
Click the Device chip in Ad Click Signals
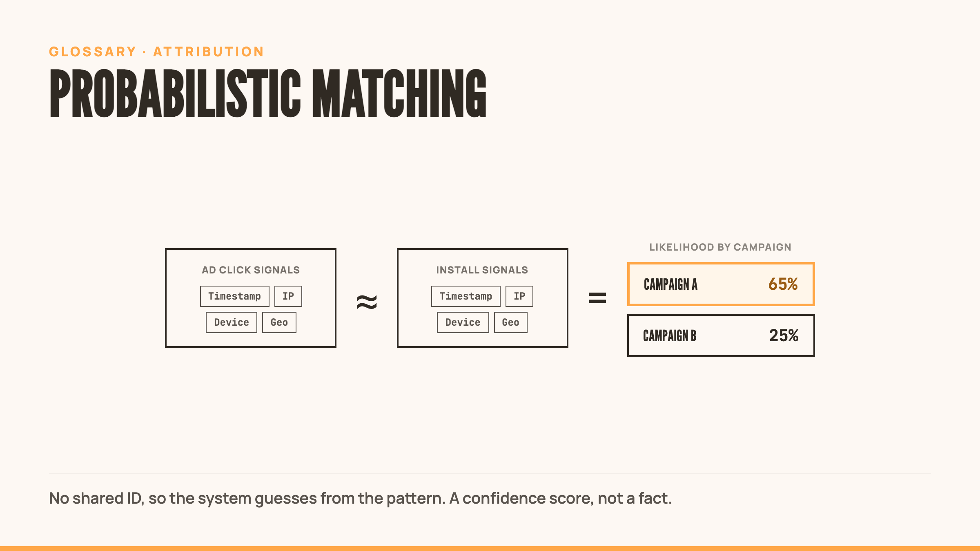click(x=232, y=322)
